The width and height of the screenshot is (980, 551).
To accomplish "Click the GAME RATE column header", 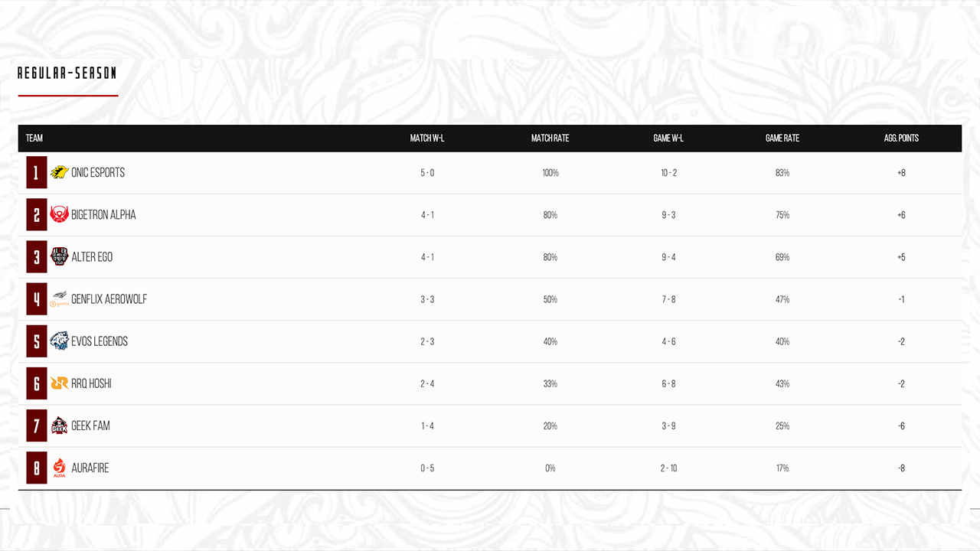I will [x=782, y=139].
